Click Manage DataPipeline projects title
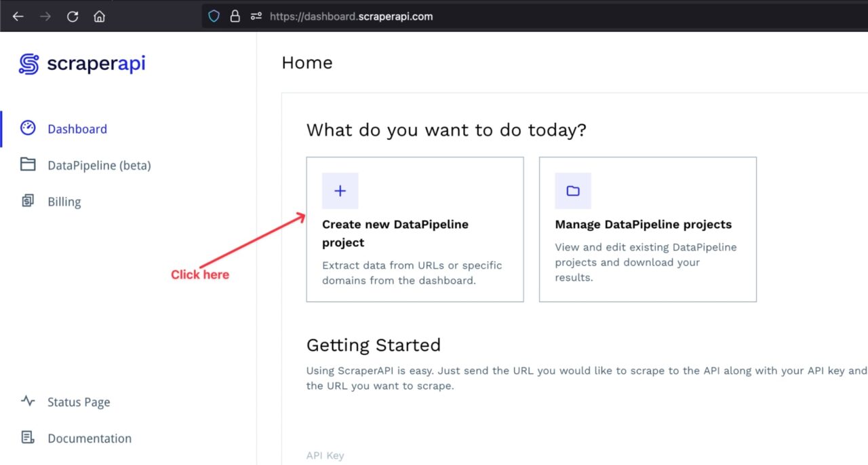The image size is (868, 465). click(644, 224)
